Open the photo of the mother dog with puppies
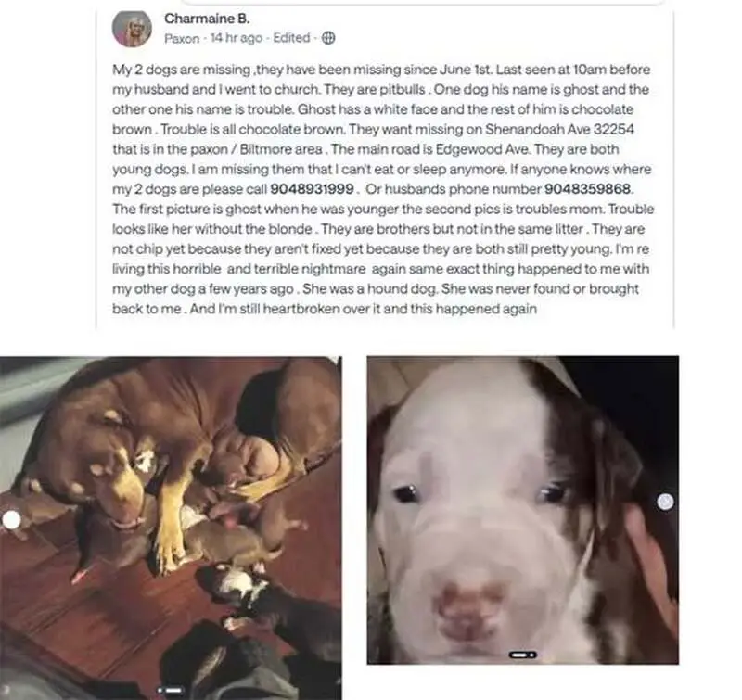This screenshot has width=742, height=700. (x=171, y=528)
